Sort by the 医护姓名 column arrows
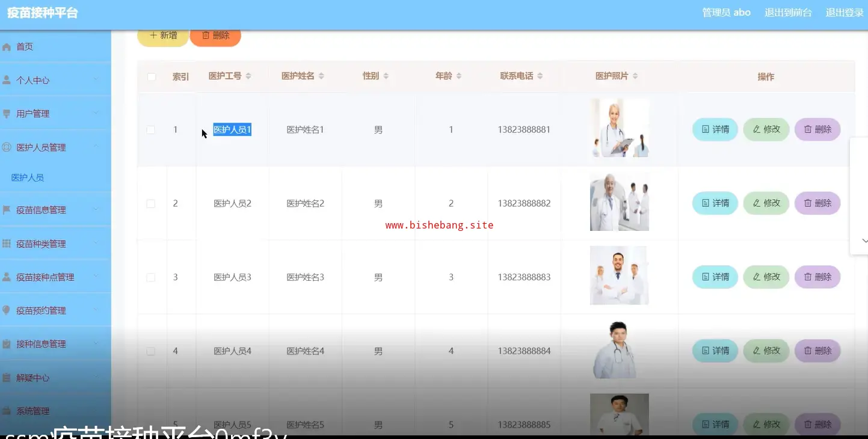Image resolution: width=868 pixels, height=439 pixels. [321, 76]
